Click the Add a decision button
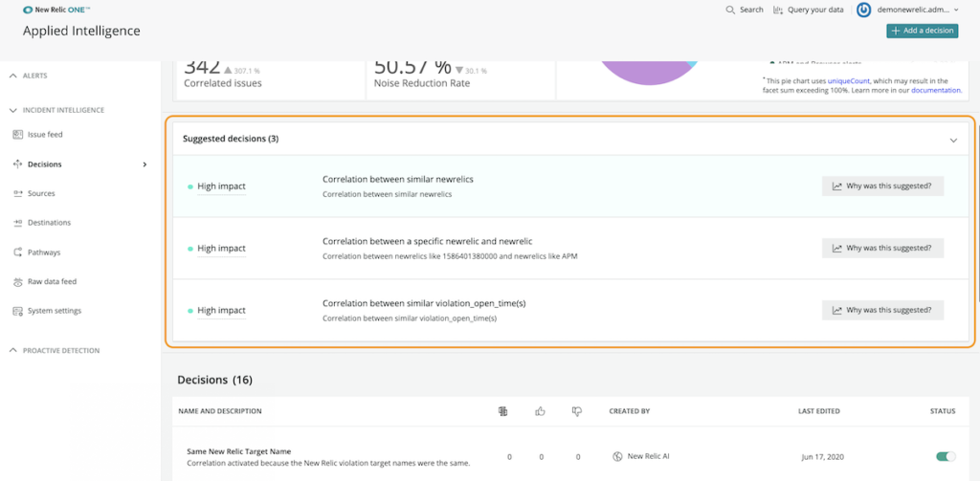Screen dimensions: 980x481 coord(922,31)
